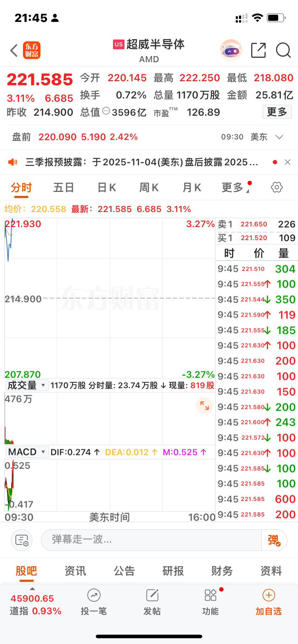Open the 更多 chart period dropdown
298x644 pixels.
pyautogui.click(x=236, y=187)
